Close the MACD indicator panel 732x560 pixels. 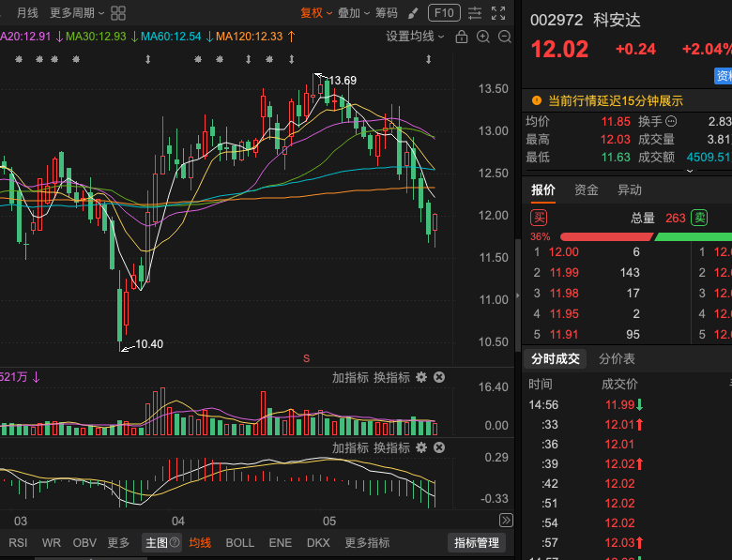pyautogui.click(x=439, y=447)
